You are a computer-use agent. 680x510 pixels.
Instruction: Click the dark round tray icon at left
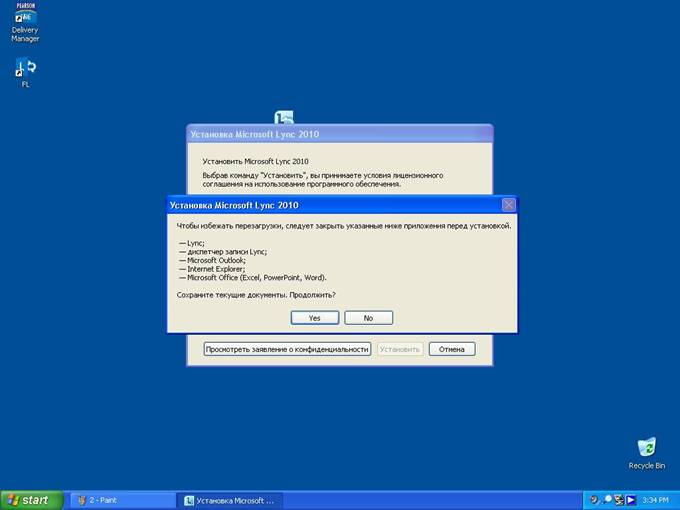(595, 500)
